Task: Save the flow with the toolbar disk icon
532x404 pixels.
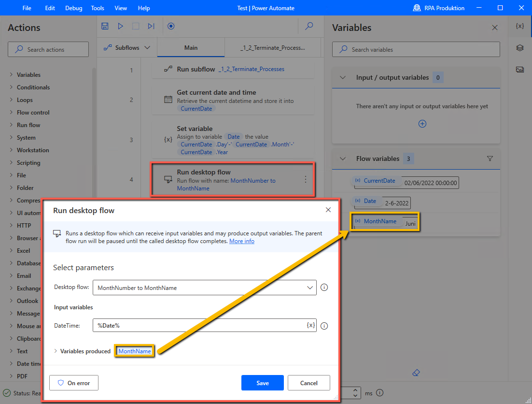Action: 105,26
